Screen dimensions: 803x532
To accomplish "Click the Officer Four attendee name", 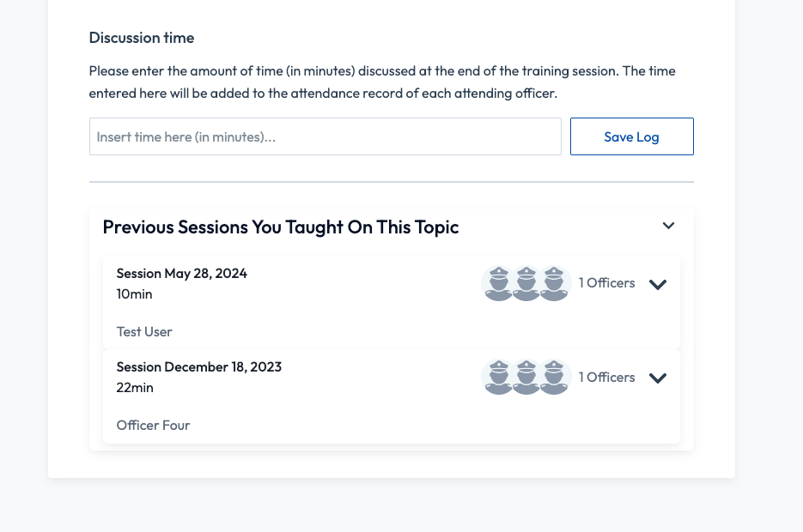I will point(153,426).
